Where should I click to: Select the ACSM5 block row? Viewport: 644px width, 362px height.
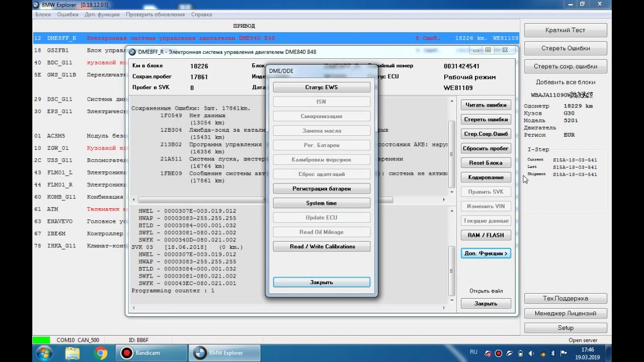coord(79,136)
